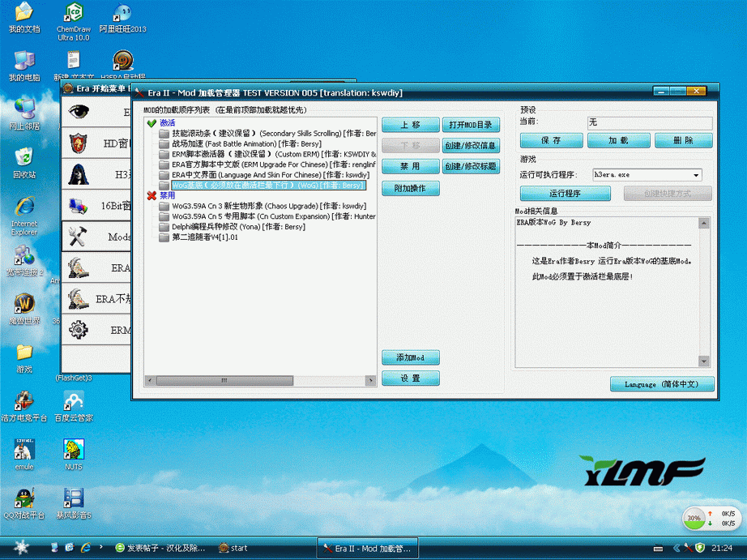Image resolution: width=747 pixels, height=560 pixels.
Task: Select the highlighted WoG基底 (WoG) mod row
Action: pyautogui.click(x=269, y=186)
